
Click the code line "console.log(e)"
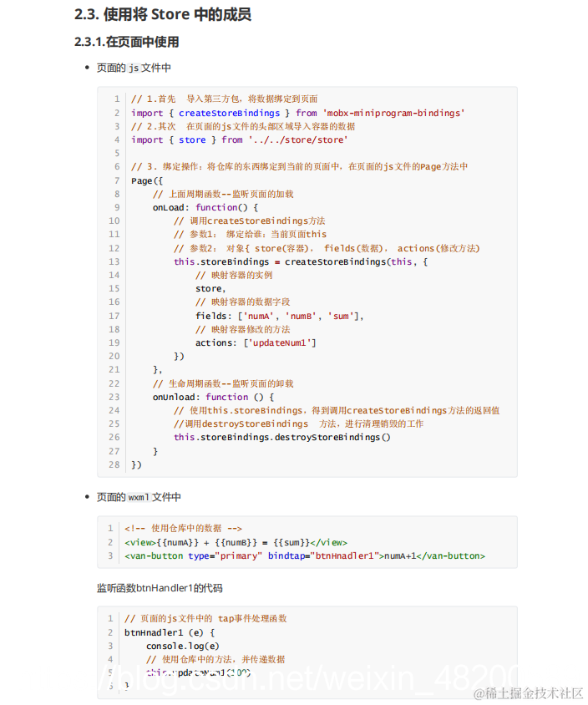pos(183,646)
